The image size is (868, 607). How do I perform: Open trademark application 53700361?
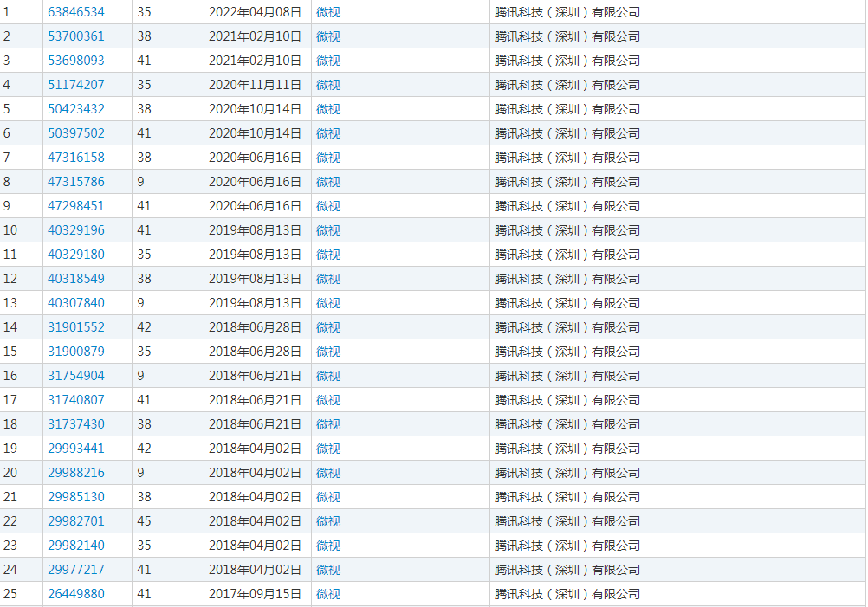pos(76,36)
